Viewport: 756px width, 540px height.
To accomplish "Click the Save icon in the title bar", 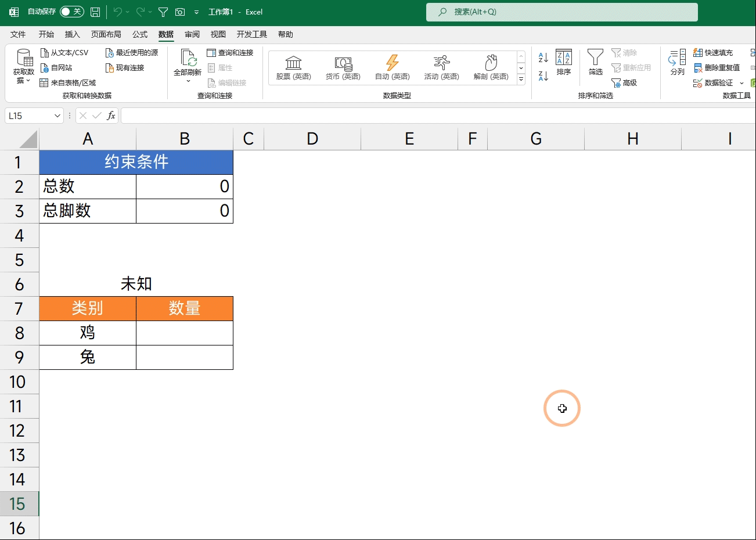I will (x=95, y=12).
